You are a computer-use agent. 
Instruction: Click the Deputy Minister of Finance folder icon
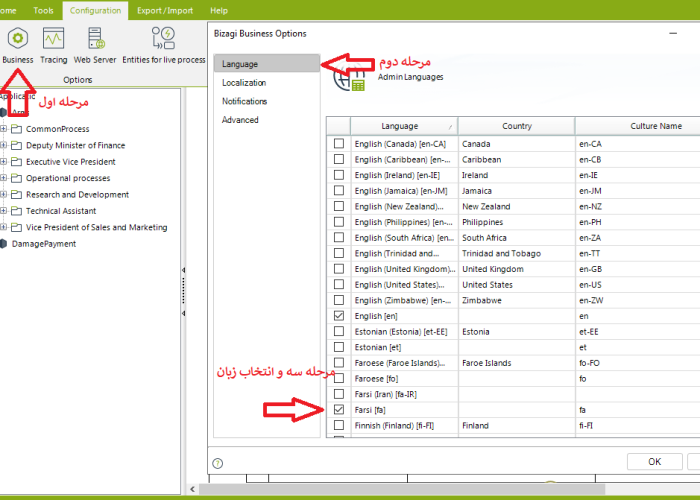click(17, 146)
